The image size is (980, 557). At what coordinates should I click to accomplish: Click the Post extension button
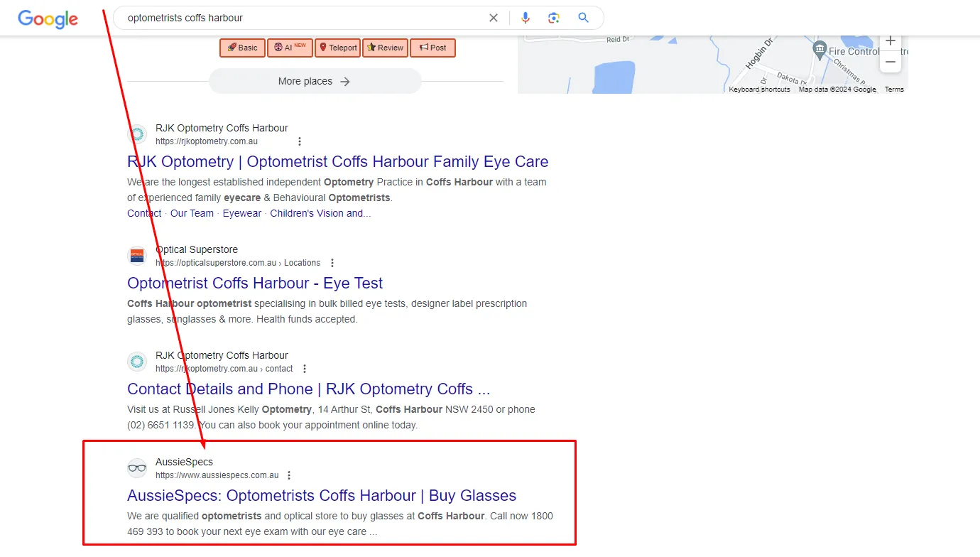[x=432, y=48]
